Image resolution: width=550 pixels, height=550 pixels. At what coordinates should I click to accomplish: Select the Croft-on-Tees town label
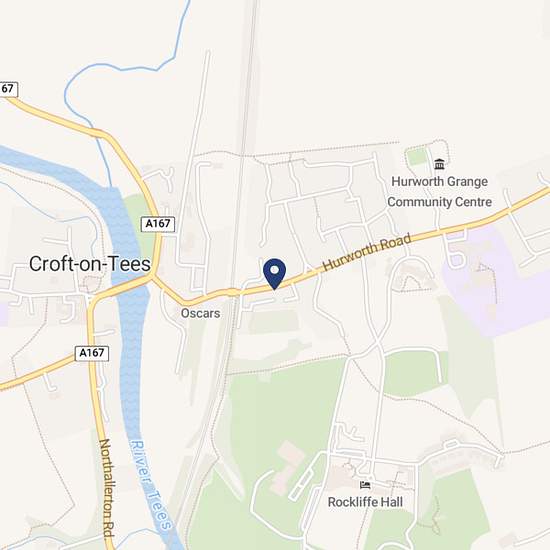[x=90, y=264]
